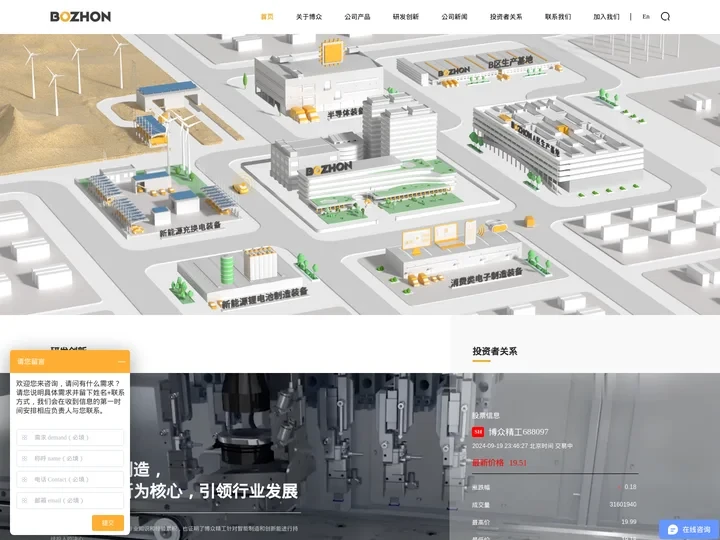Click grid icon in the Contact field
Screen dimensions: 720x540
[x=24, y=479]
